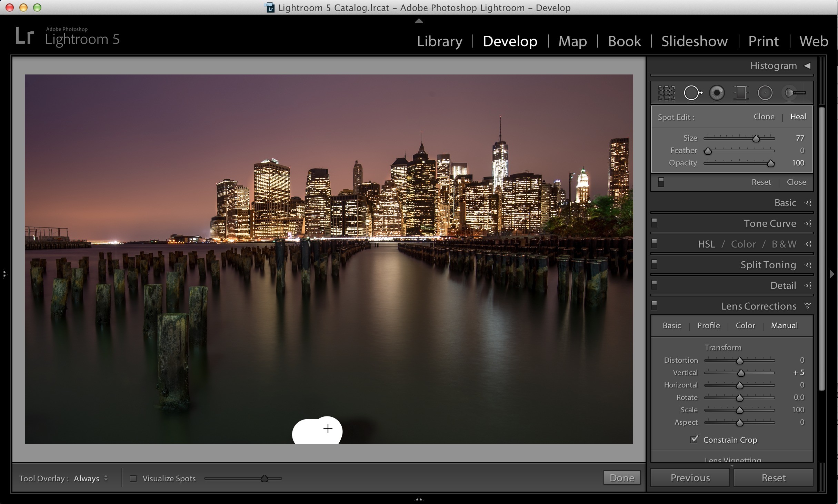Open the Lens Corrections Manual tab
Image resolution: width=838 pixels, height=504 pixels.
click(x=784, y=325)
